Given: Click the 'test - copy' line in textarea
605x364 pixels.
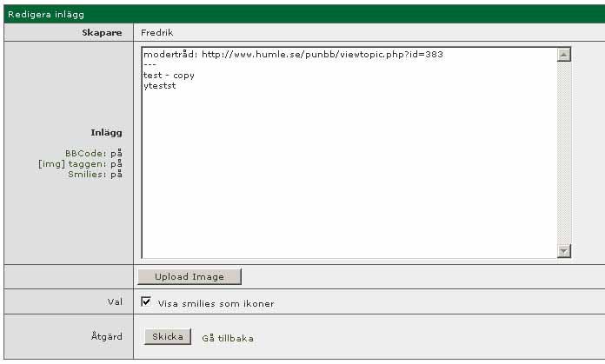Looking at the screenshot, I should click(169, 76).
